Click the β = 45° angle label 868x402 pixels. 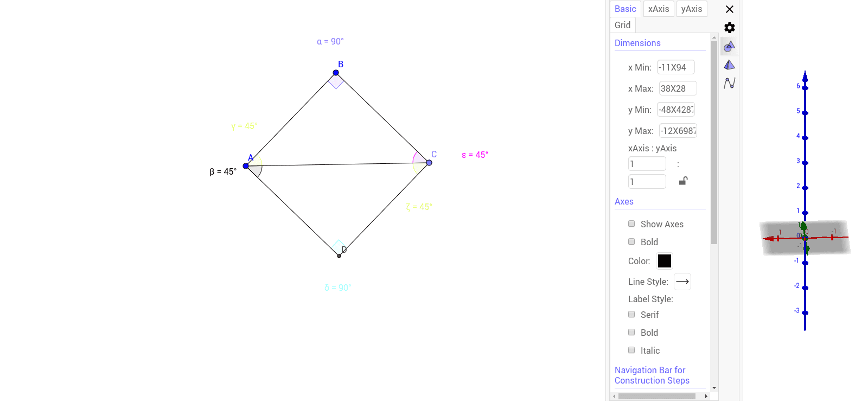tap(223, 172)
